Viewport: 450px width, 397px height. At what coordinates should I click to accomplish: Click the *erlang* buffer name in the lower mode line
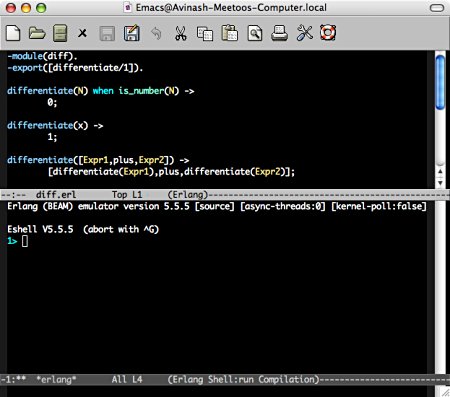click(56, 379)
